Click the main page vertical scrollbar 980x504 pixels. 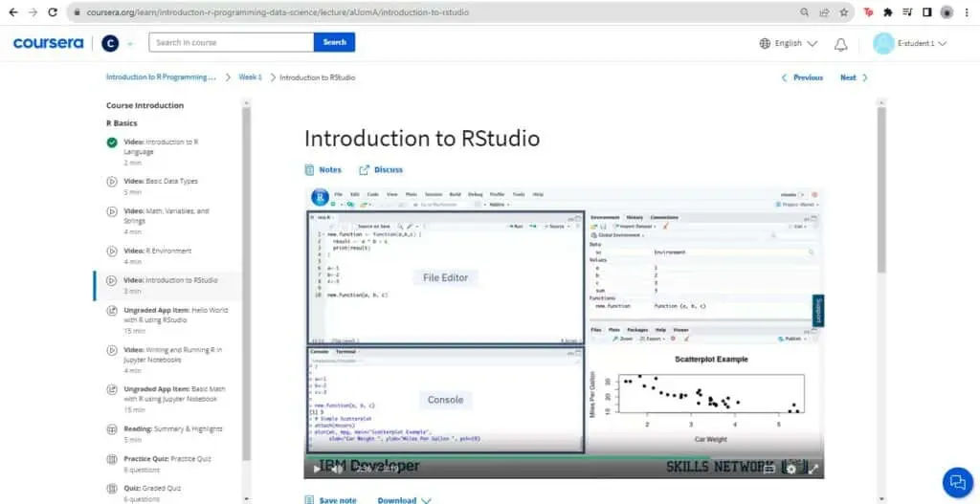pos(881,189)
